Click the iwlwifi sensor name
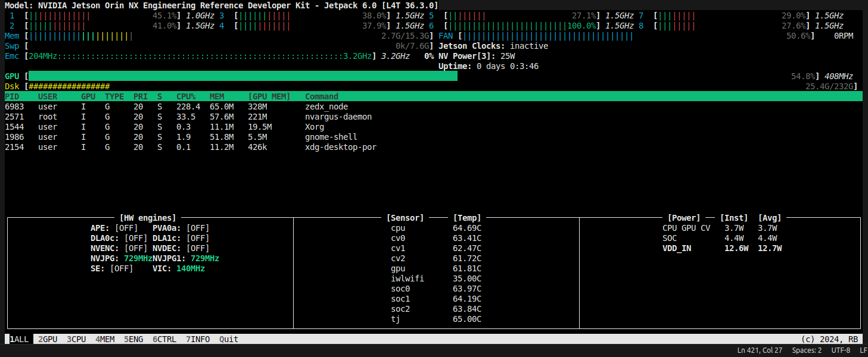Image resolution: width=868 pixels, height=357 pixels. (x=407, y=278)
